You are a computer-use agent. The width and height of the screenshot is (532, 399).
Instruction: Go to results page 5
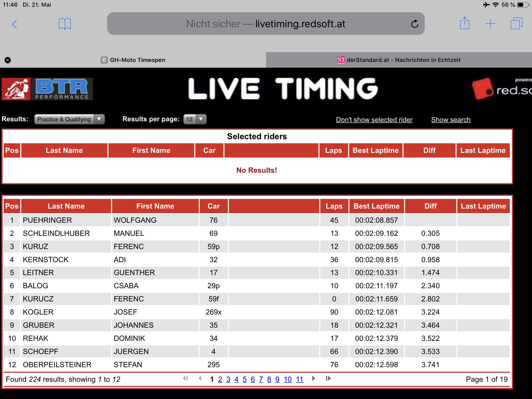click(x=245, y=380)
